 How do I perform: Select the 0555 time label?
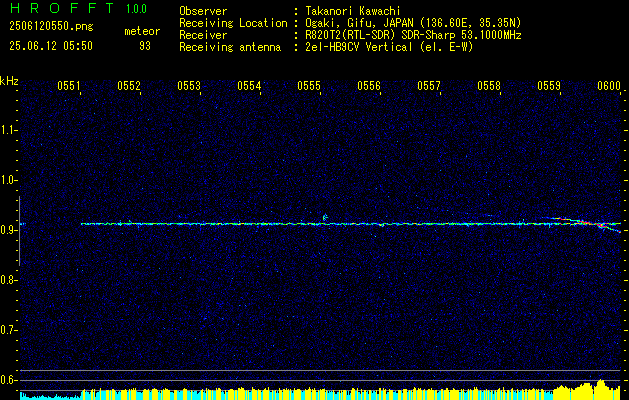click(309, 86)
